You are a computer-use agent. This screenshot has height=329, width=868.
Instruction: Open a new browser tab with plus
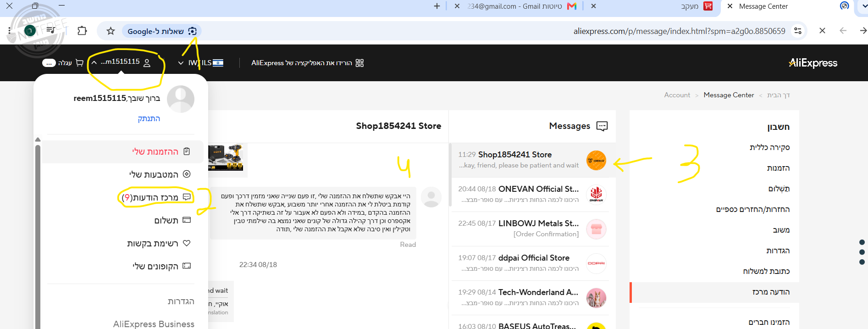(x=437, y=6)
